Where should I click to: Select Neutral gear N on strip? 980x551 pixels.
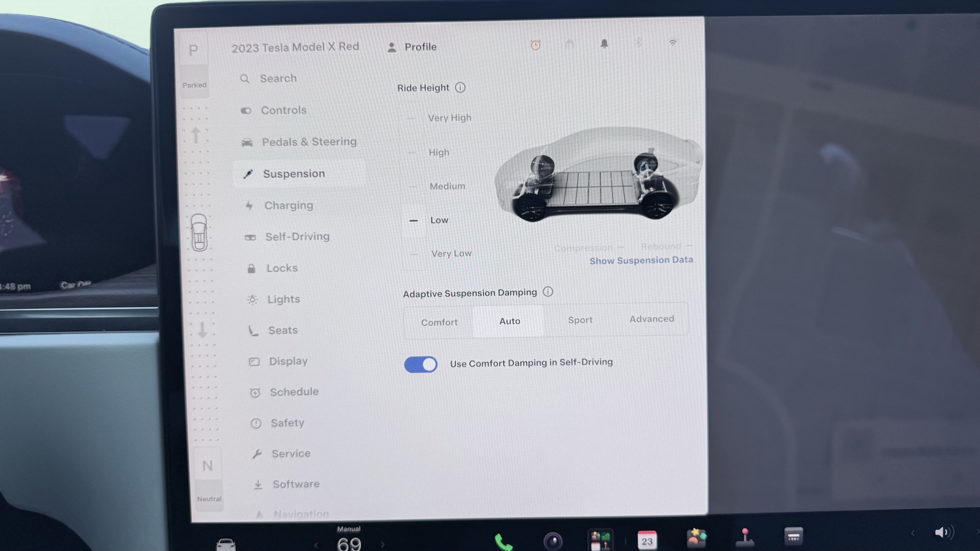(x=208, y=465)
